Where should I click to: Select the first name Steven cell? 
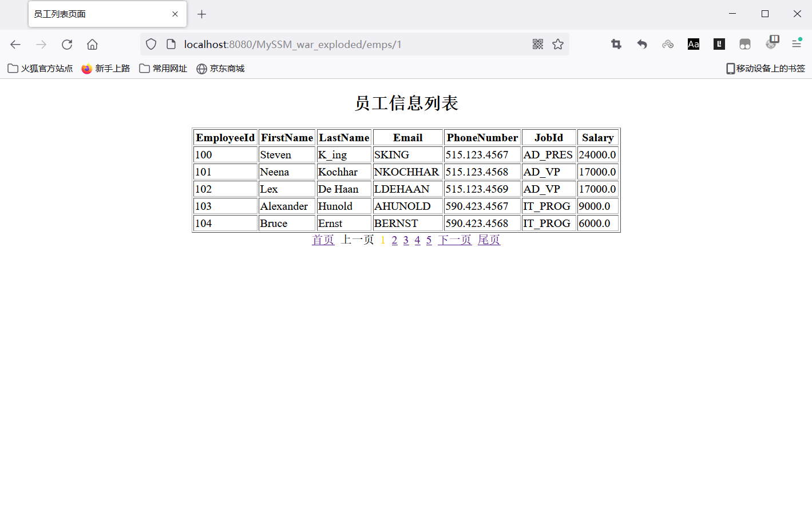(287, 155)
